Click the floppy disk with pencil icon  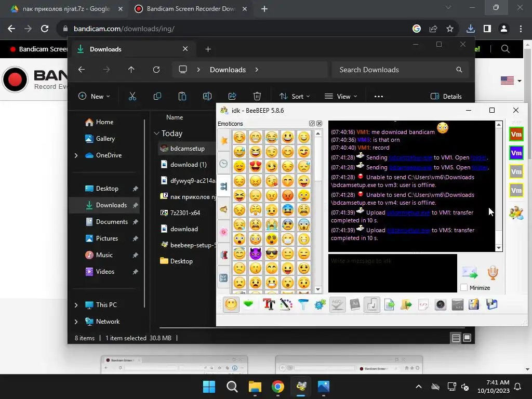[474, 304]
